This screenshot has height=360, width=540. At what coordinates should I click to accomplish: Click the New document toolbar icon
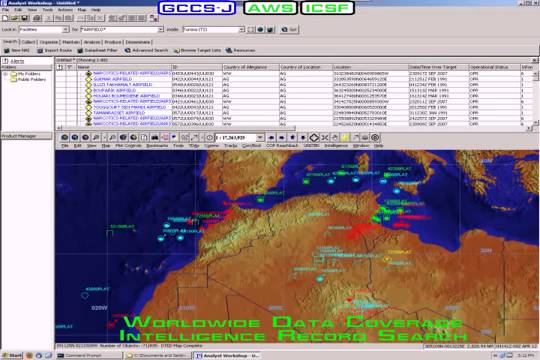click(5, 18)
